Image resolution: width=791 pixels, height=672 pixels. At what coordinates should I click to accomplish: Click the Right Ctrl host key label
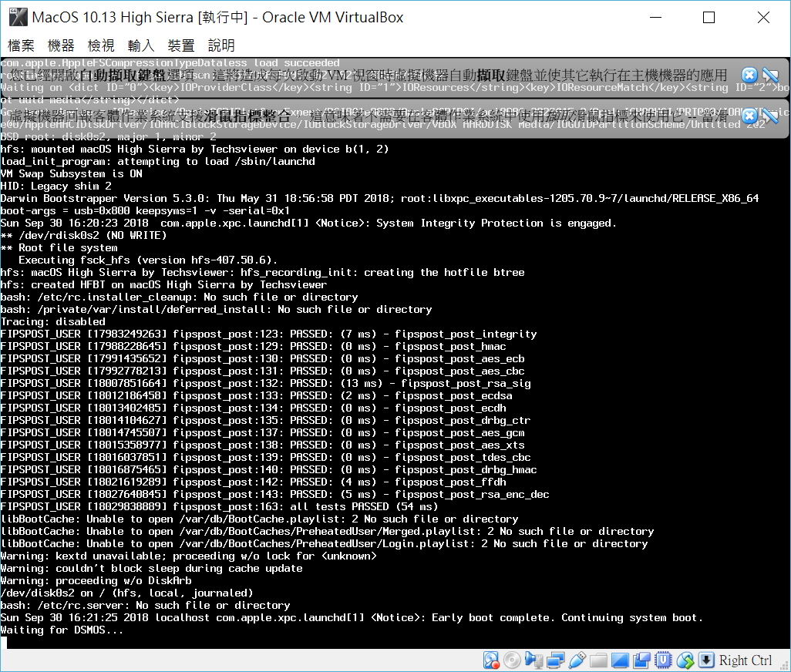pyautogui.click(x=745, y=660)
